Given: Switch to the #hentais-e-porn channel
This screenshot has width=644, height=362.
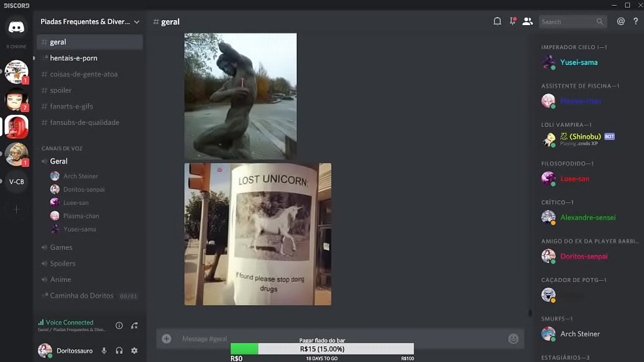Looking at the screenshot, I should 74,58.
